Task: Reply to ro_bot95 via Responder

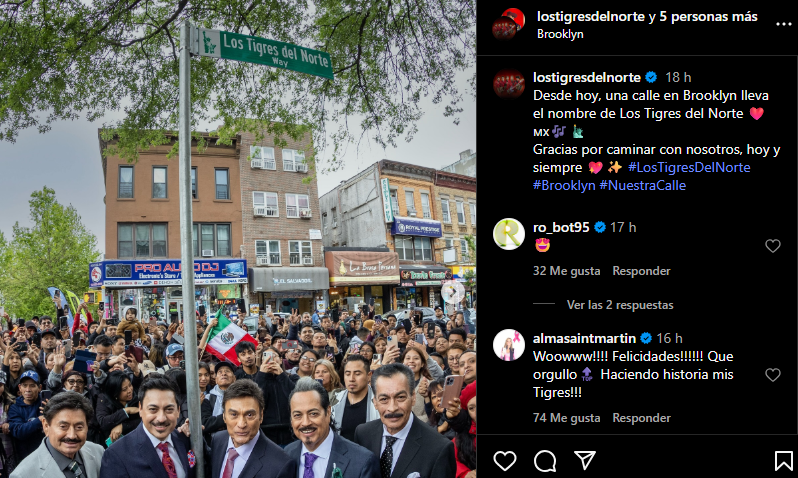Action: tap(641, 271)
